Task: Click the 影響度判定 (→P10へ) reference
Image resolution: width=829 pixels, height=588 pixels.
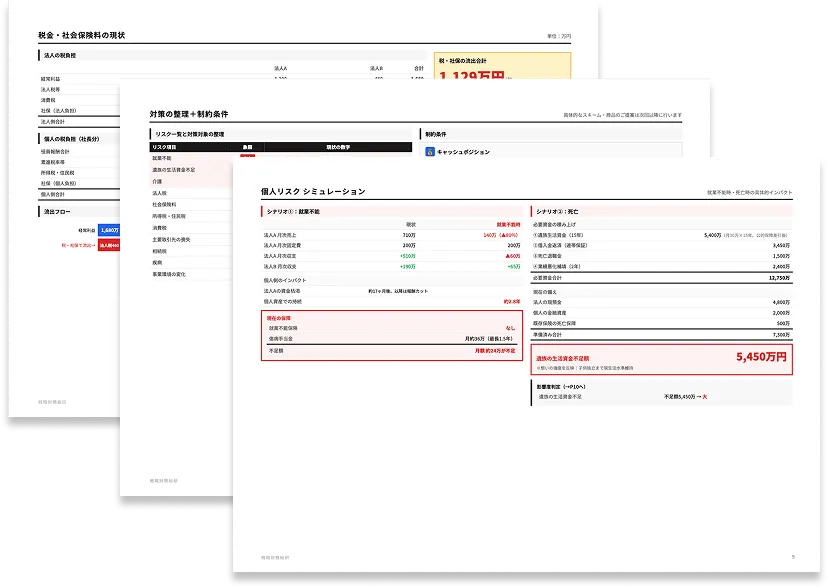Action: tap(567, 385)
